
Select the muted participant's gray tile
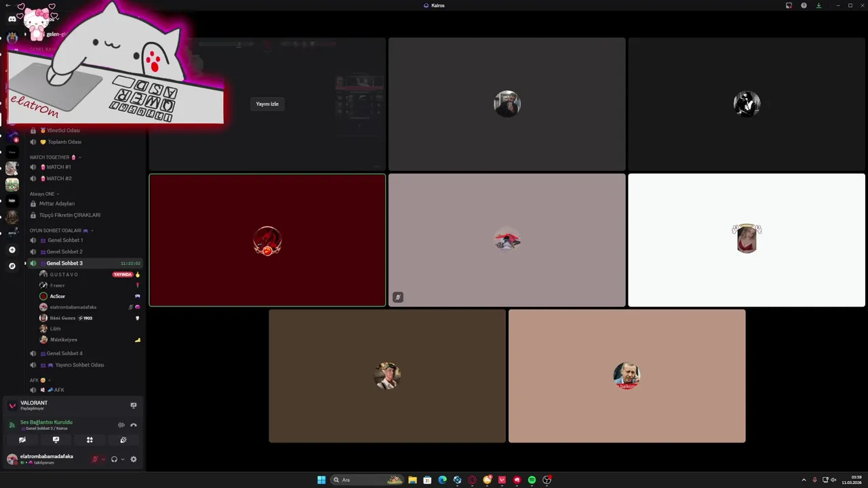click(507, 240)
